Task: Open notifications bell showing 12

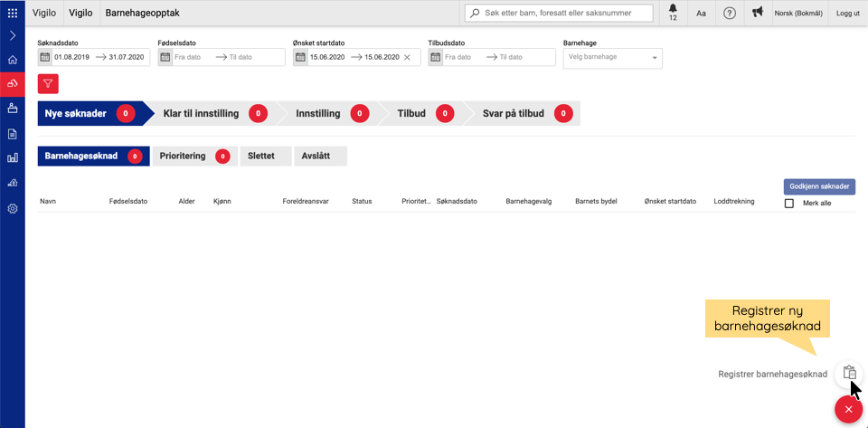Action: [672, 13]
